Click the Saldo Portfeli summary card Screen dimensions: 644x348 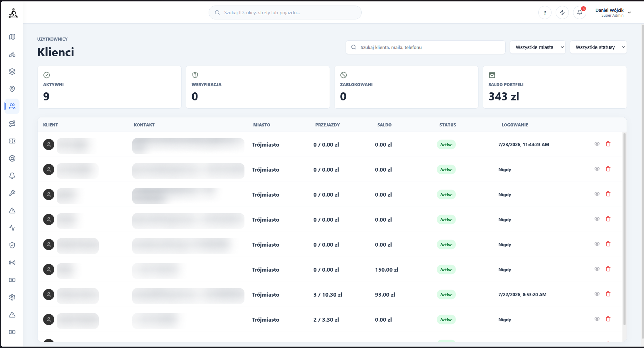[x=555, y=87]
